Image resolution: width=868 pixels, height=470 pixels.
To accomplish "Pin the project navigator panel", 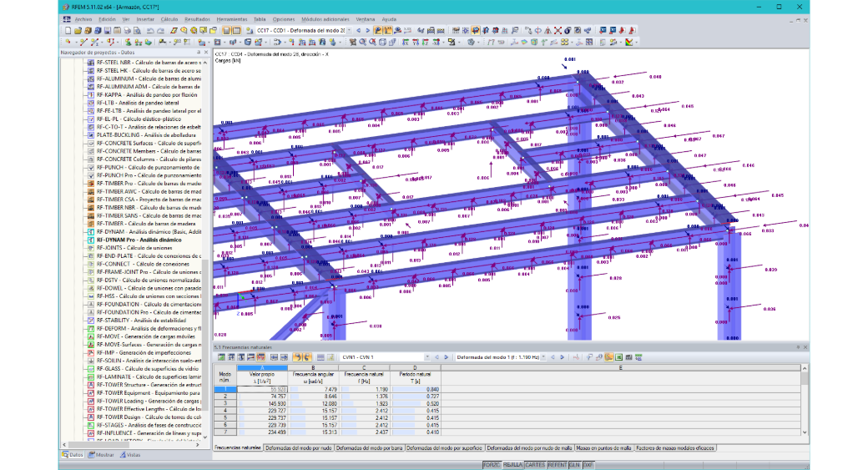I will [x=199, y=53].
